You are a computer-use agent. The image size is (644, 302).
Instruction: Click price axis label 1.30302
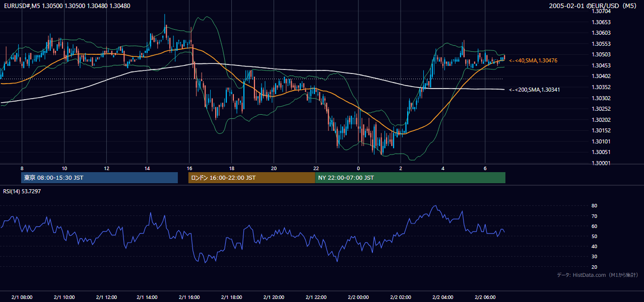(601, 98)
